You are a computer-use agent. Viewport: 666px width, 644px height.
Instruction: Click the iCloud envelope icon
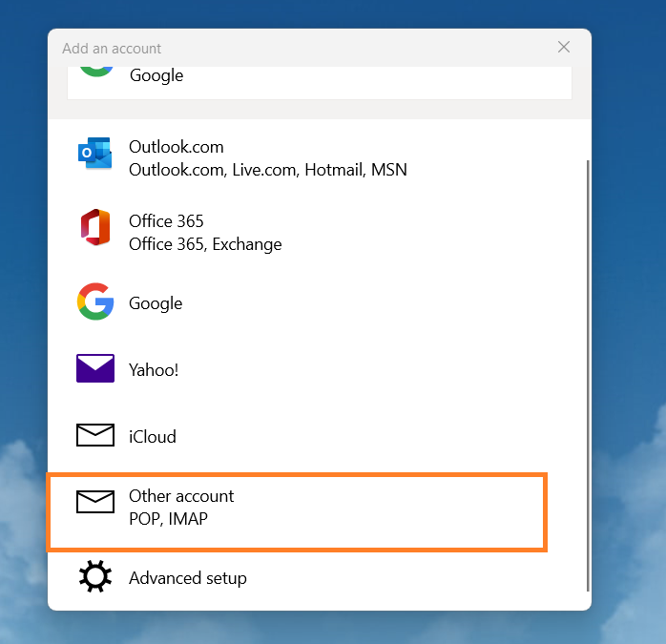tap(95, 435)
